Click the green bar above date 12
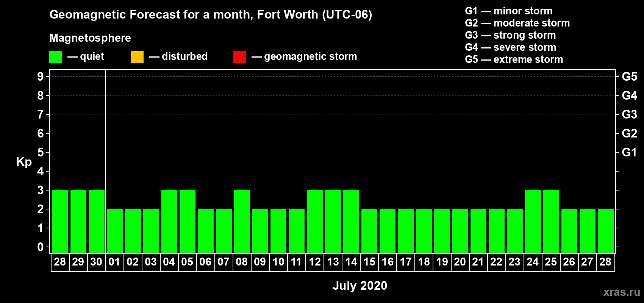This screenshot has height=303, width=644. click(315, 221)
